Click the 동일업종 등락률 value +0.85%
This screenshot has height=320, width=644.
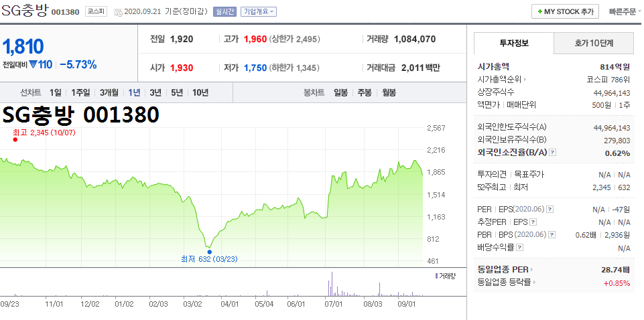click(617, 283)
